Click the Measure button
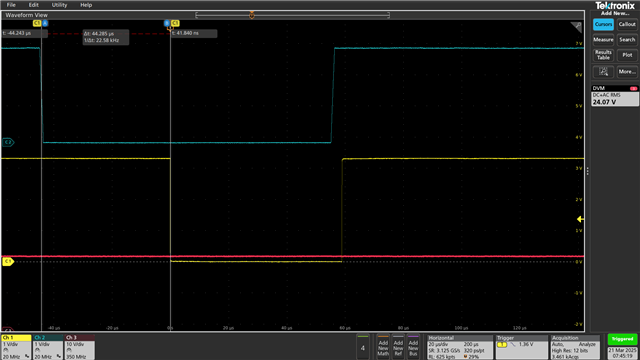Screen dimensions: 640x360 tap(603, 40)
